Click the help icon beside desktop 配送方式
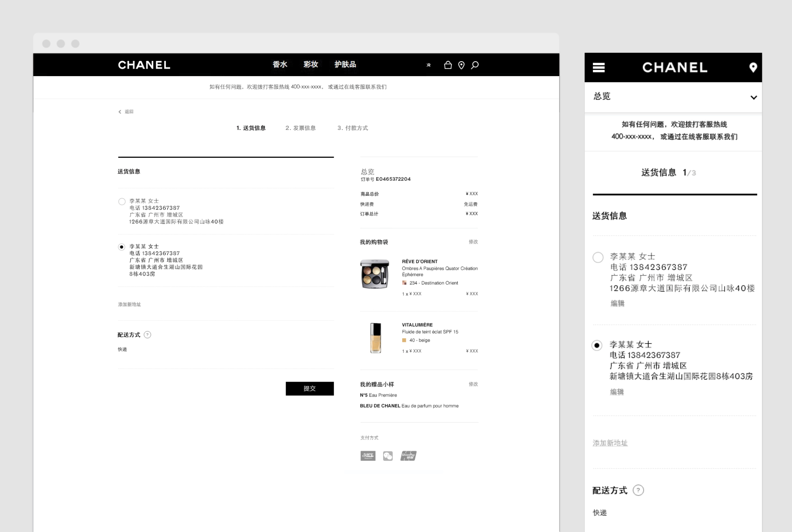 (147, 335)
